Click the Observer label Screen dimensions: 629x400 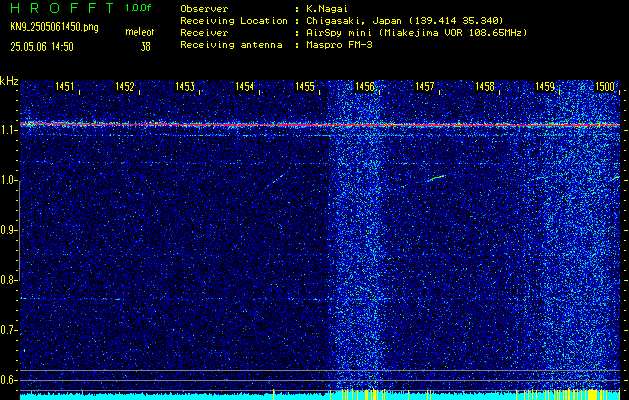tap(204, 8)
